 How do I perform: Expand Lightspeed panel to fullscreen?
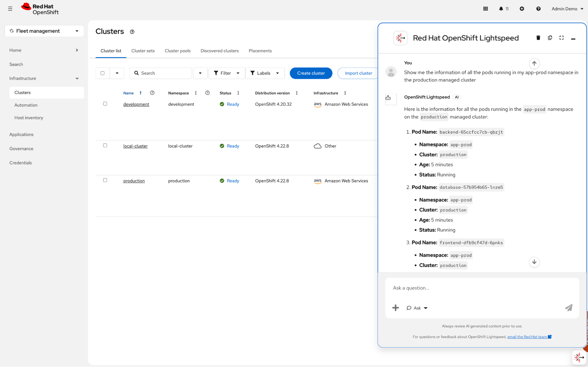[x=562, y=38]
